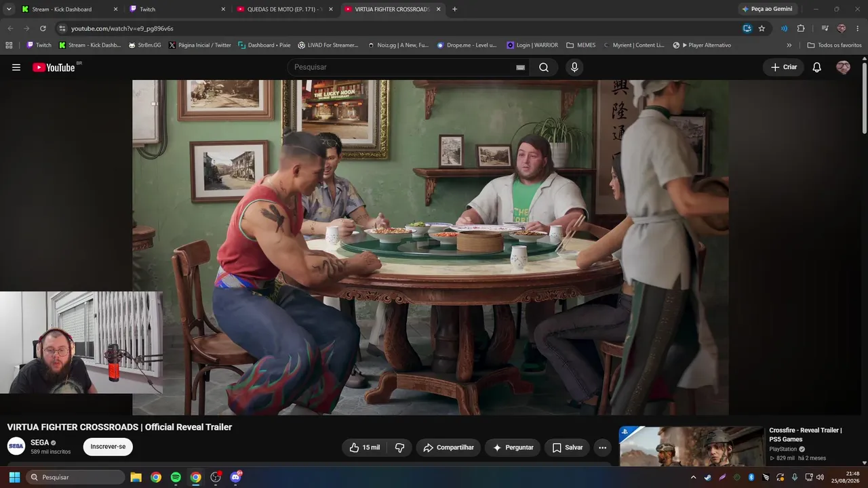Open more actions ellipsis below video
The width and height of the screenshot is (868, 488).
click(602, 447)
